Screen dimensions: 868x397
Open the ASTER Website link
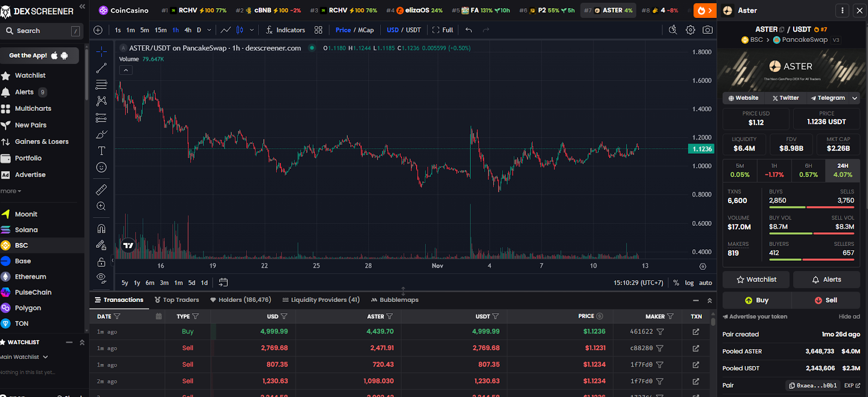[743, 98]
